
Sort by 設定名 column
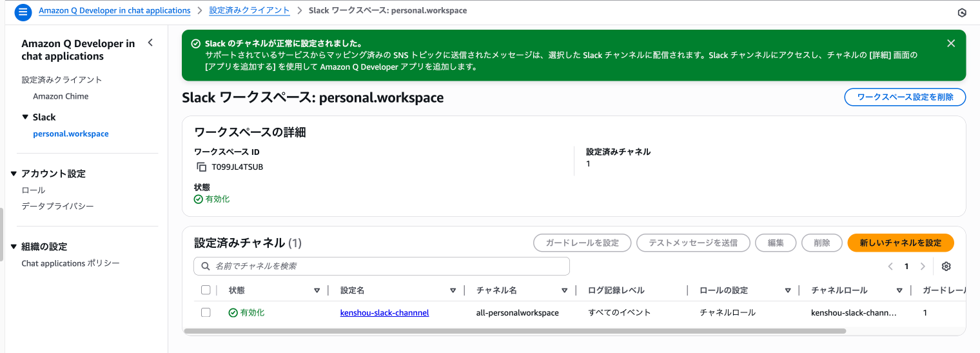453,290
